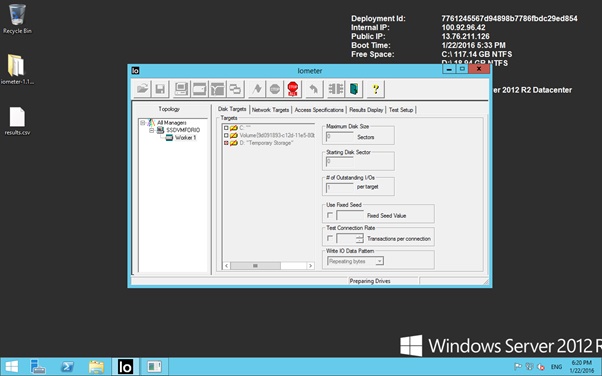Check the Volume{9d091893...} target checkbox
The image size is (602, 376).
pyautogui.click(x=226, y=136)
